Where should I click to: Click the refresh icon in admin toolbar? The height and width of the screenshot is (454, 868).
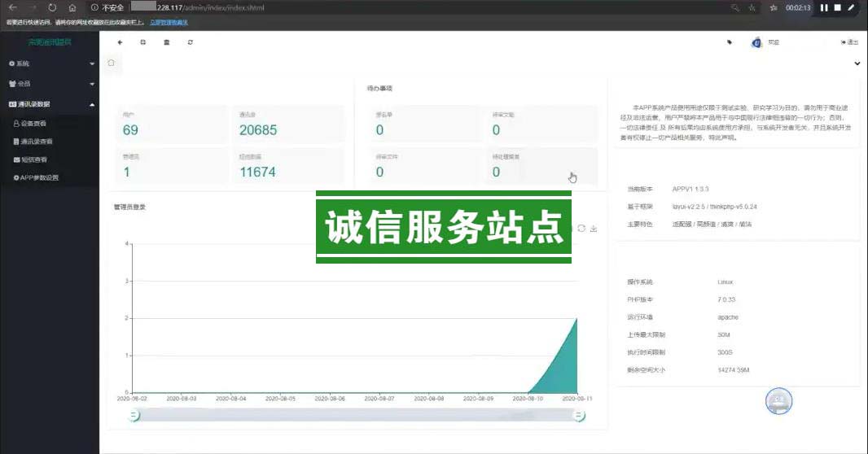191,42
